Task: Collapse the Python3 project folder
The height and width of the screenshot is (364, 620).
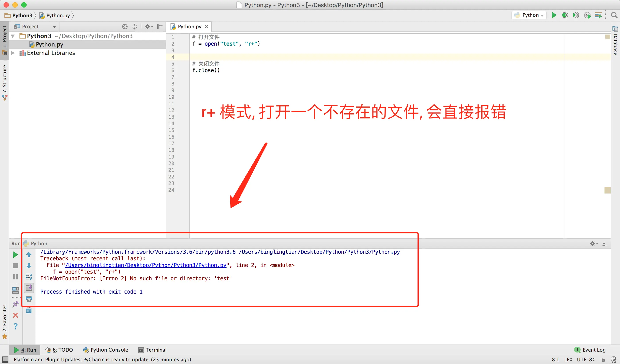Action: [13, 36]
